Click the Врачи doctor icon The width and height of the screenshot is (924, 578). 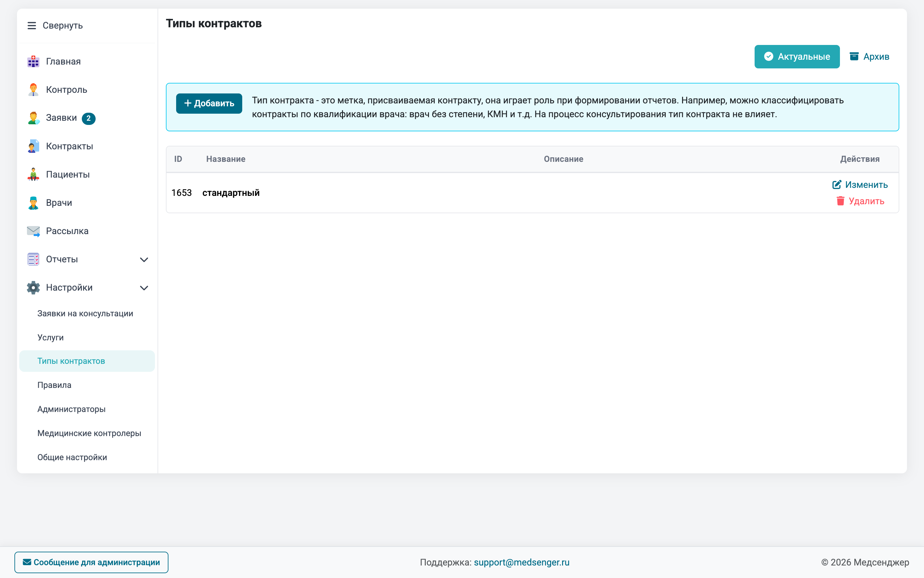[x=33, y=203]
